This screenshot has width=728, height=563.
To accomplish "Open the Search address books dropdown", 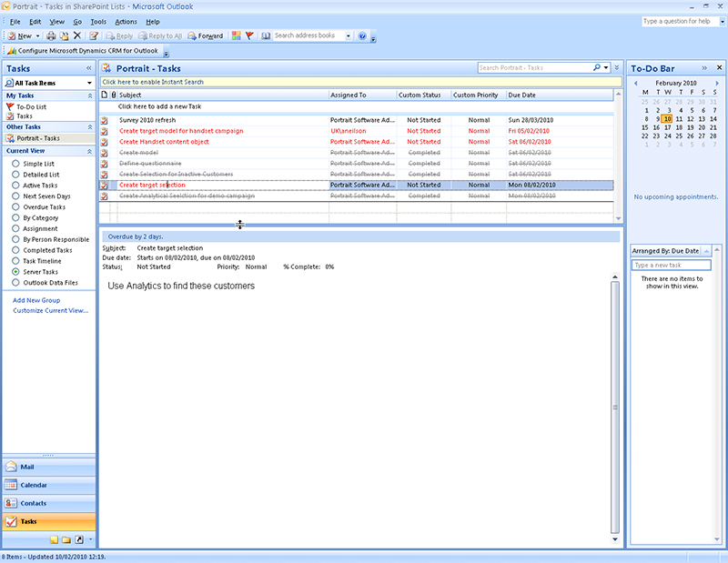I will 348,35.
